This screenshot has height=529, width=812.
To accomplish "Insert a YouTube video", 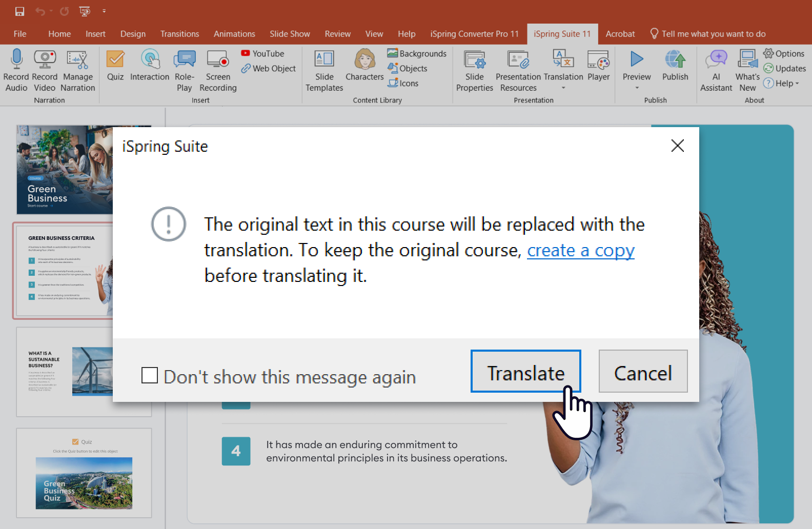I will click(x=263, y=53).
